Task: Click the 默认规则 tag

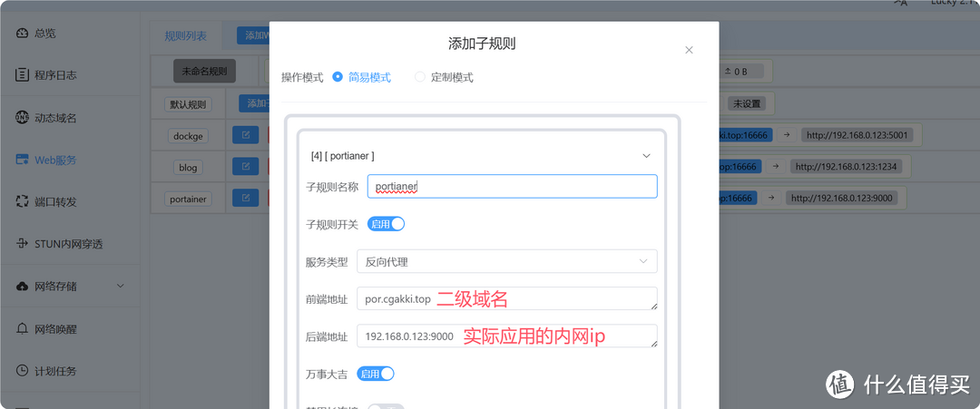Action: (x=188, y=104)
